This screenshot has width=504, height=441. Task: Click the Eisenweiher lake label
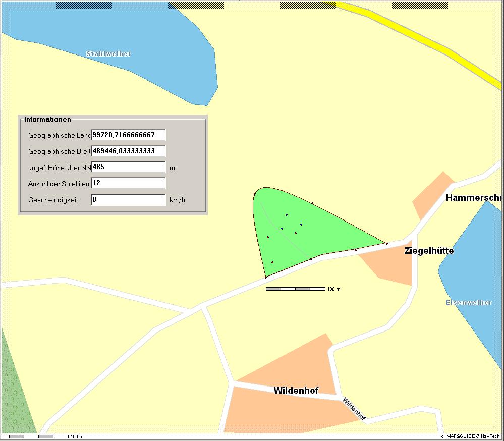point(469,302)
